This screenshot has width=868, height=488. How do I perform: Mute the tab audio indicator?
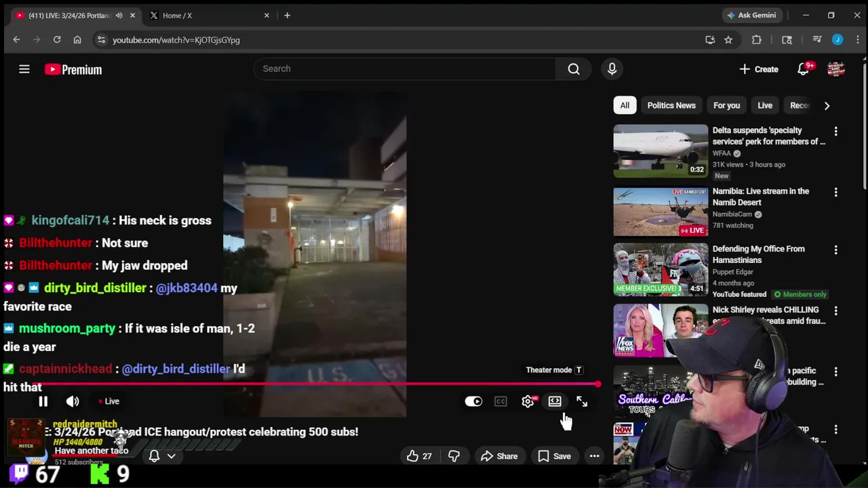click(x=119, y=15)
